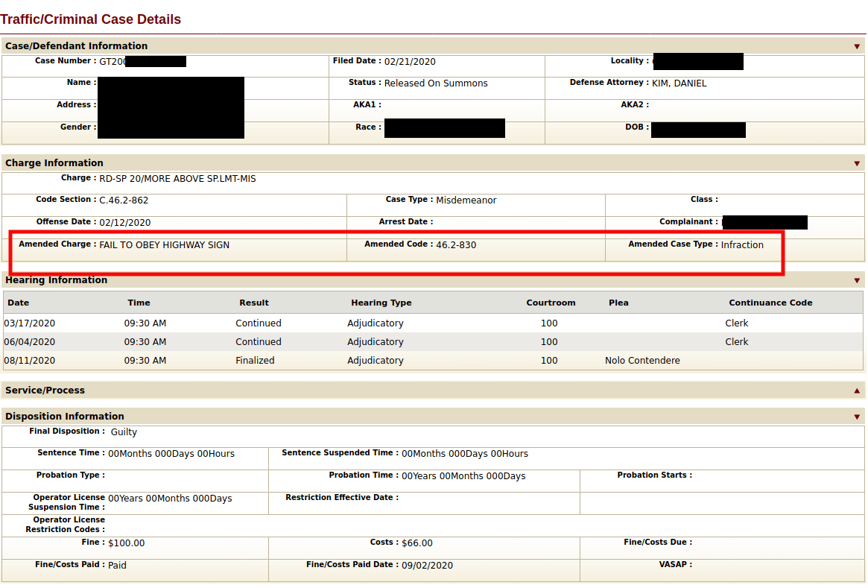Click the Time column header
Viewport: 868px width, 588px height.
coord(139,303)
